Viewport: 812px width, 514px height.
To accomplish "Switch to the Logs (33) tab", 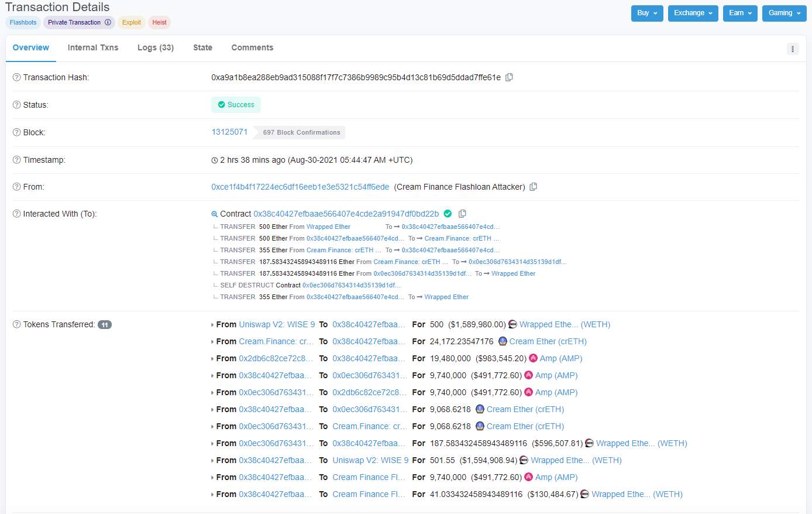I will point(156,47).
